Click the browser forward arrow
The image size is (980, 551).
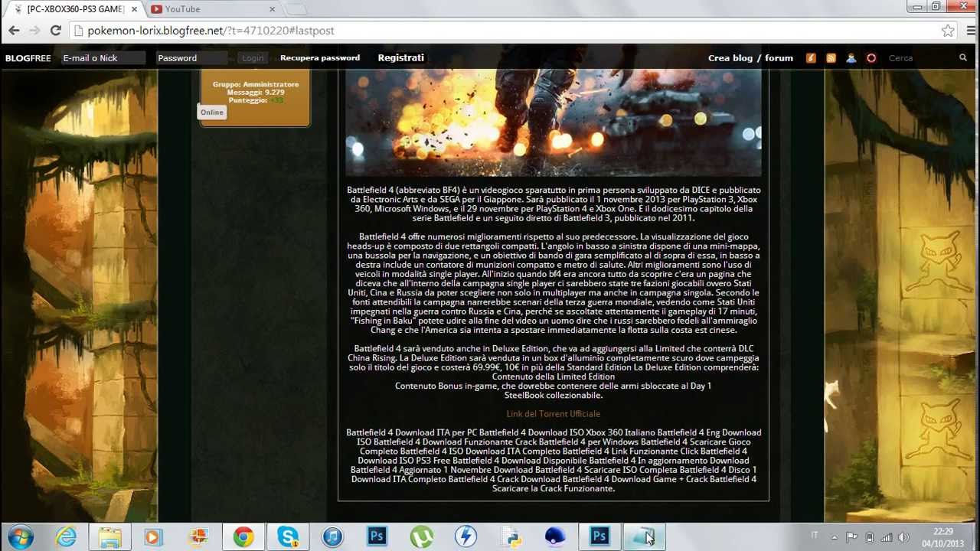click(34, 31)
